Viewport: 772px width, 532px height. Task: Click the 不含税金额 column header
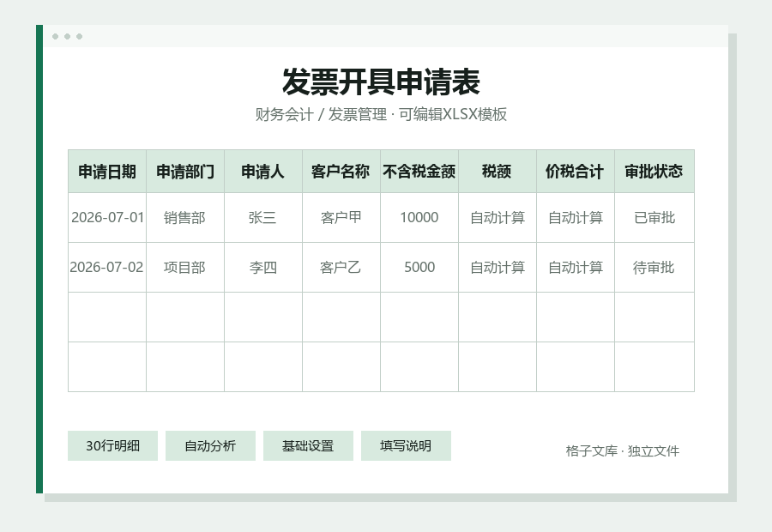tap(419, 172)
